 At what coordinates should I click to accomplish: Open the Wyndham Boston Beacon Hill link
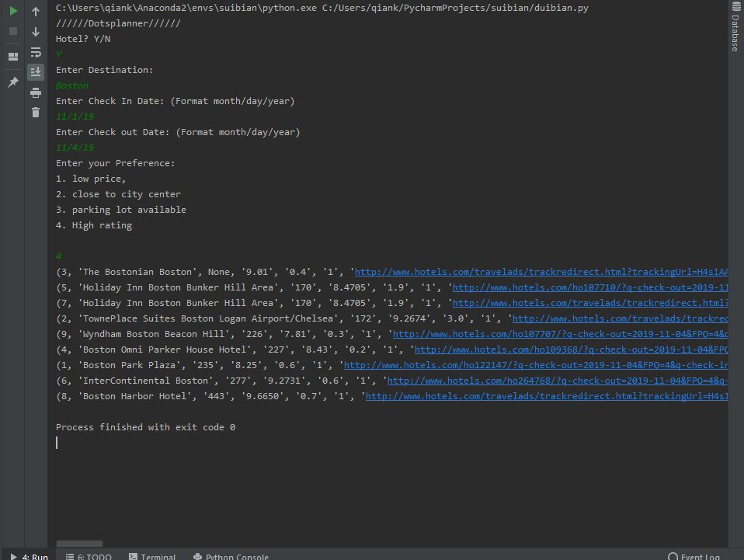560,334
